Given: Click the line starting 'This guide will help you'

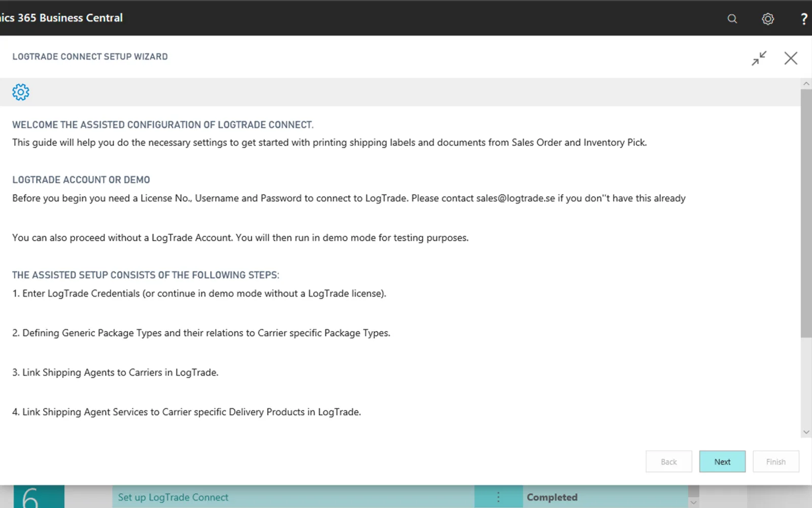Looking at the screenshot, I should pyautogui.click(x=330, y=143).
